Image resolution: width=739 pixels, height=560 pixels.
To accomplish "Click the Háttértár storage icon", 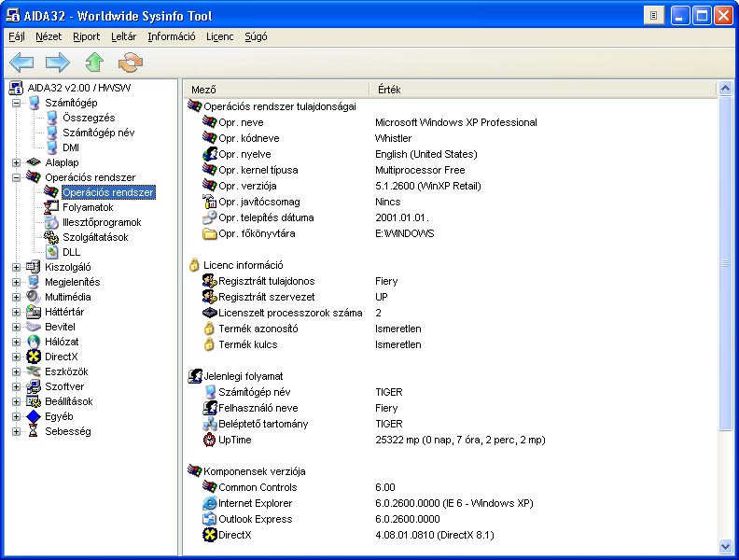I will pyautogui.click(x=34, y=312).
